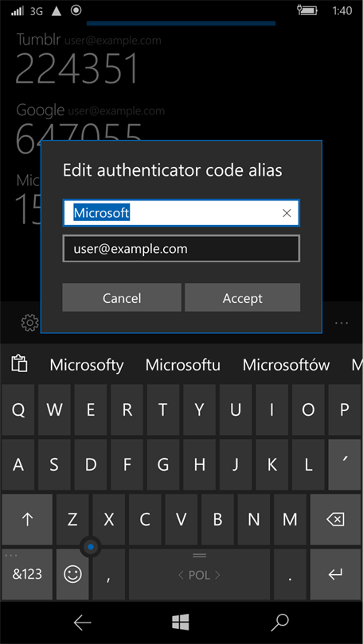Screen dimensions: 363x644
Task: Click the Microsoft alias name input
Action: pos(181,213)
